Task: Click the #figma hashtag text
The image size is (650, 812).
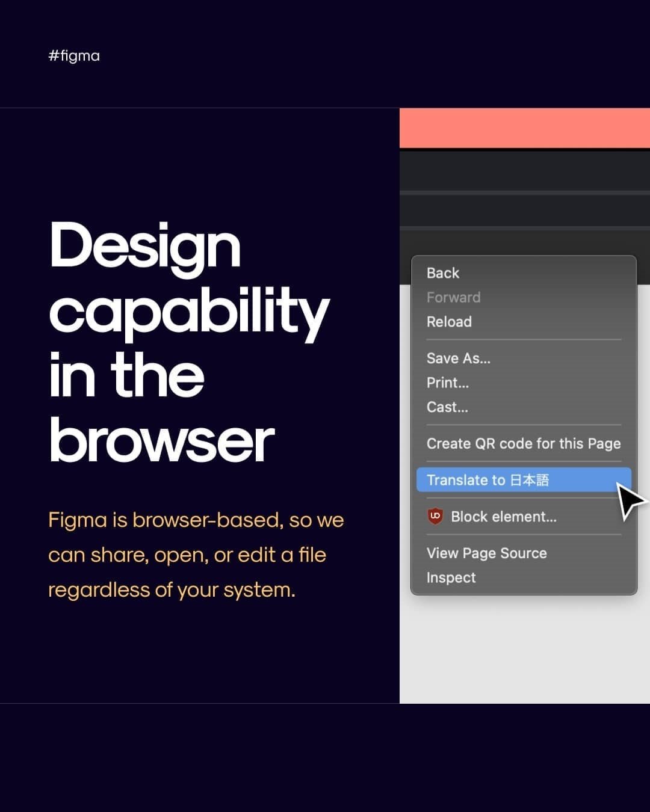Action: pos(74,56)
